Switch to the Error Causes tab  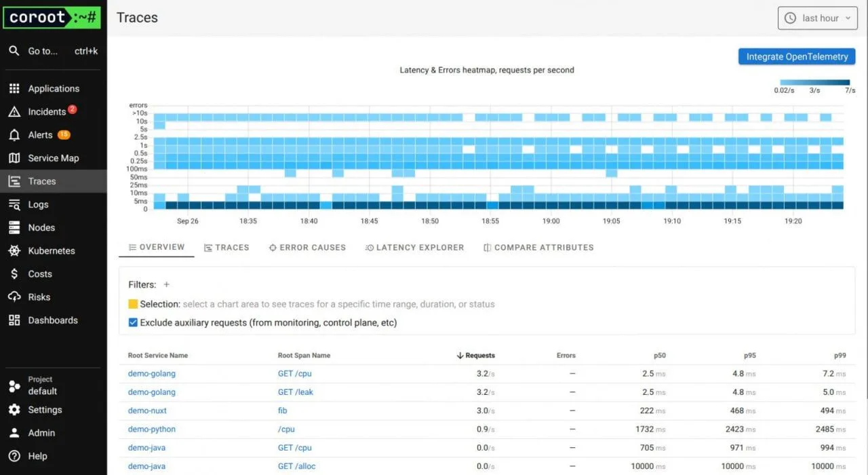pos(307,248)
